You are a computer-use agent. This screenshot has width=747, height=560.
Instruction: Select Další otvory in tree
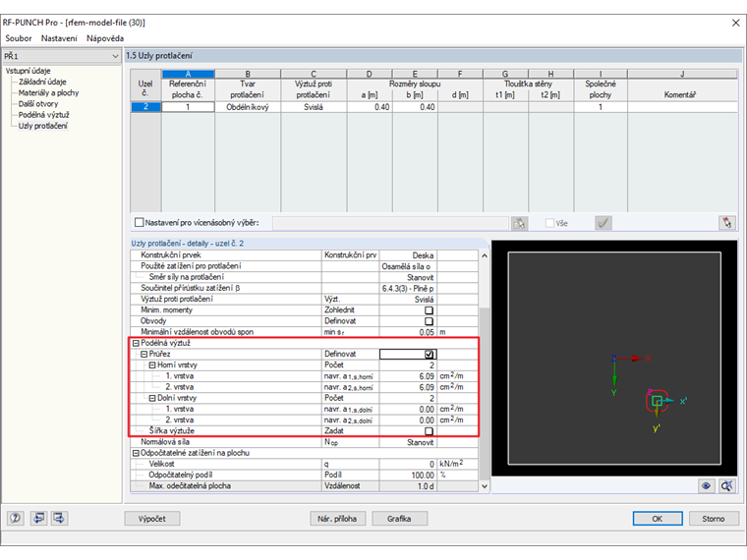(38, 104)
